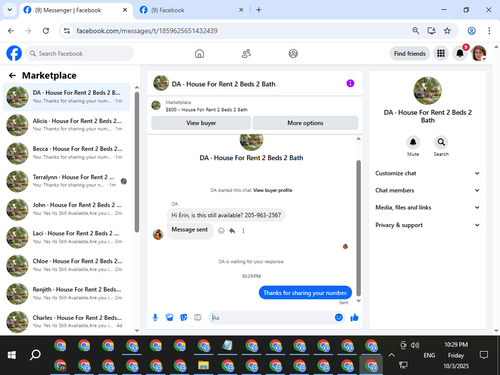This screenshot has height=375, width=500.
Task: Open the $800 Marketplace listing link
Action: pos(207,110)
